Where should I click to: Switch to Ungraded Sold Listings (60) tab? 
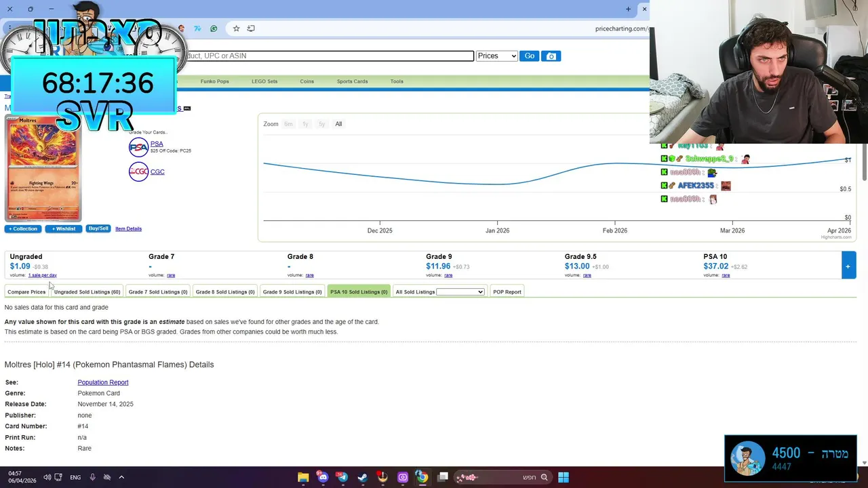click(87, 292)
